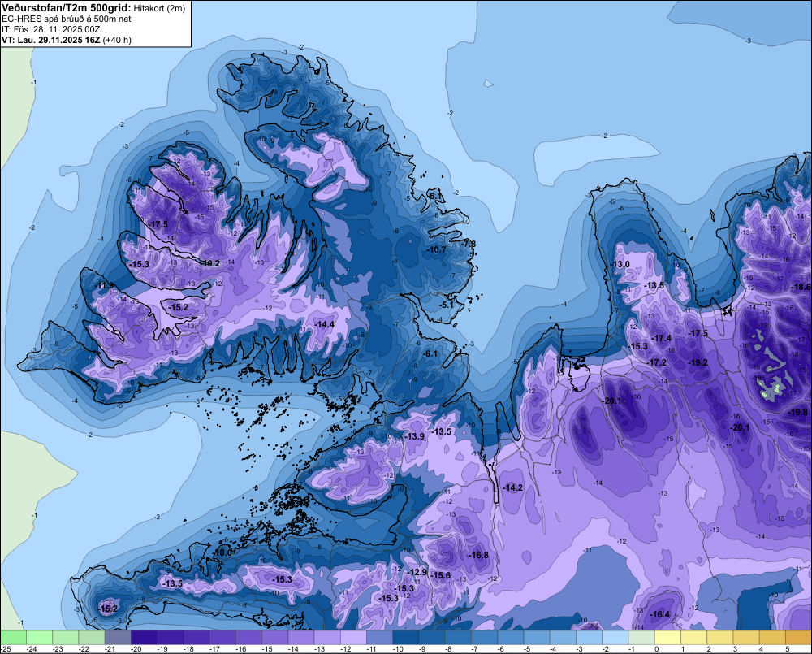Select the deep blue legend swatch above -10
The image size is (812, 654).
[x=405, y=638]
